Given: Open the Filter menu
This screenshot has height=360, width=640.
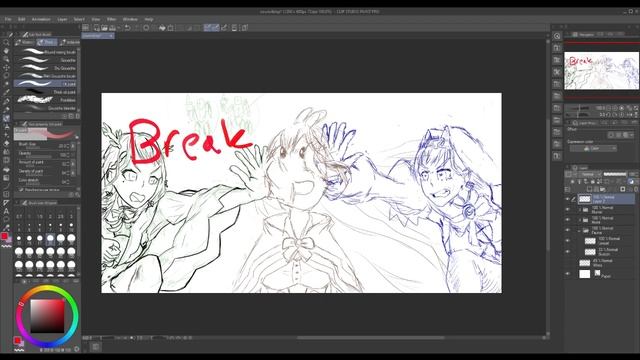Looking at the screenshot, I should pyautogui.click(x=111, y=19).
